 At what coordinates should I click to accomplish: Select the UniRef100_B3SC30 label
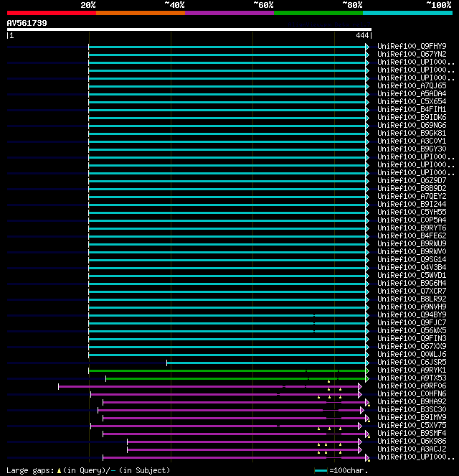coord(412,409)
